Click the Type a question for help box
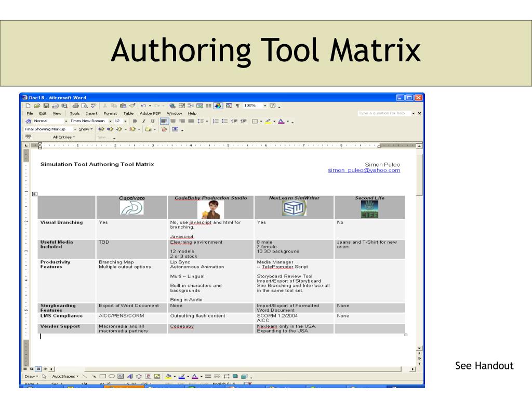This screenshot has height=399, width=532. click(x=384, y=113)
